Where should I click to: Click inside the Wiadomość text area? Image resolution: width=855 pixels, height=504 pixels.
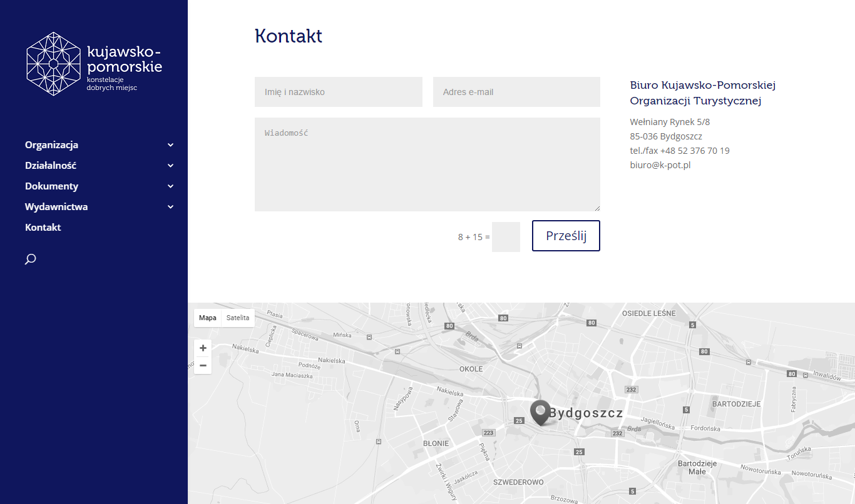coord(427,164)
